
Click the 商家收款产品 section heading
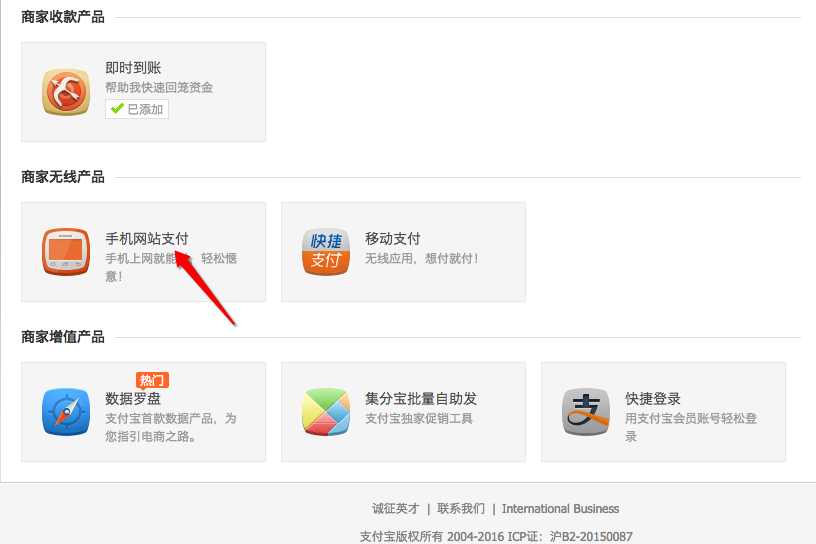tap(63, 17)
